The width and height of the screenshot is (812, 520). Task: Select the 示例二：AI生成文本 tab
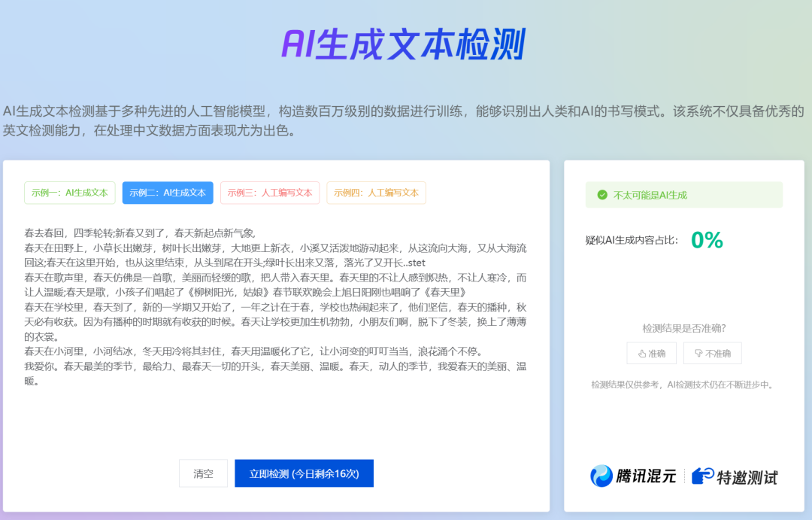click(x=168, y=193)
